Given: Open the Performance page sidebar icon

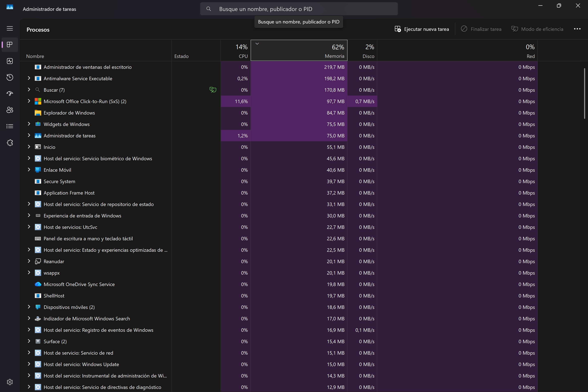Looking at the screenshot, I should [10, 61].
